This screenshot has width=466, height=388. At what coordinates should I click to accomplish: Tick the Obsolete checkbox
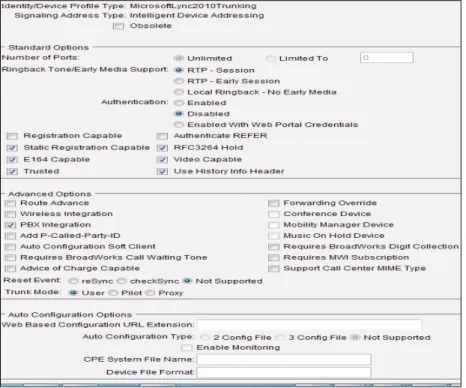pyautogui.click(x=118, y=26)
